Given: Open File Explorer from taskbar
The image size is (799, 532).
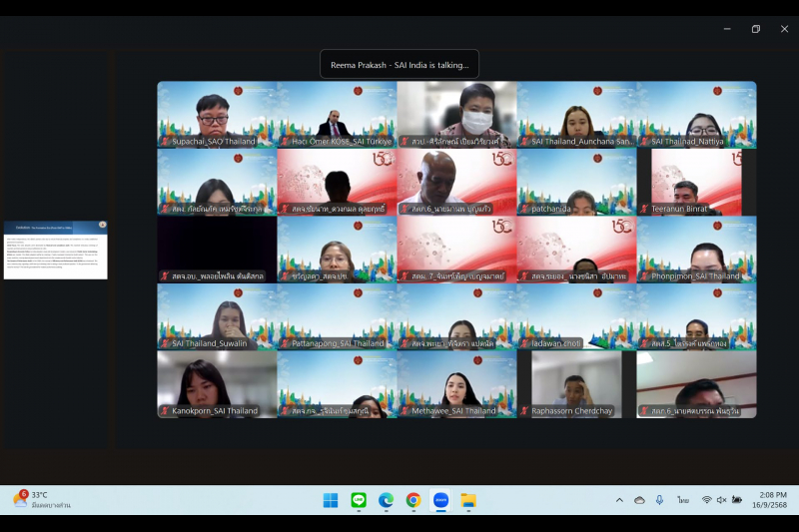Looking at the screenshot, I should click(x=467, y=500).
